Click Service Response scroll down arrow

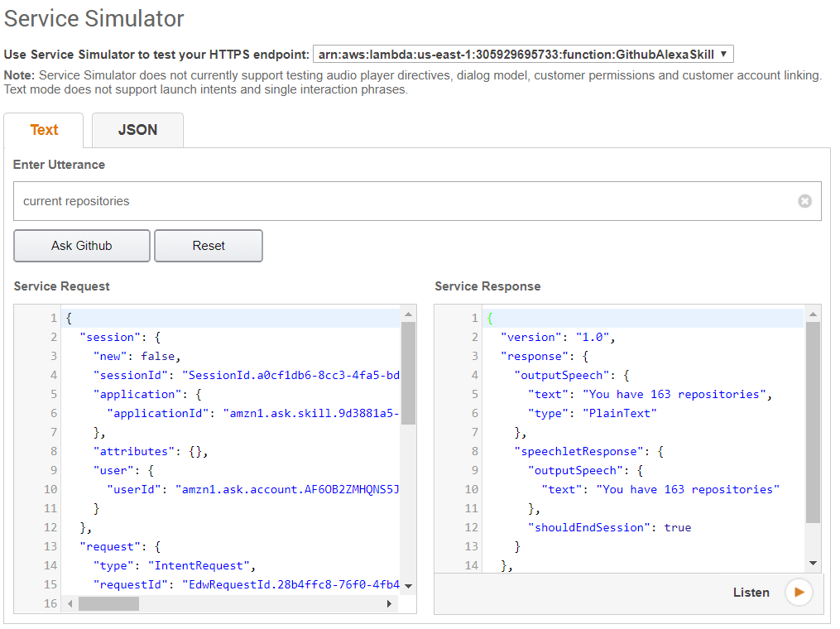(x=813, y=563)
